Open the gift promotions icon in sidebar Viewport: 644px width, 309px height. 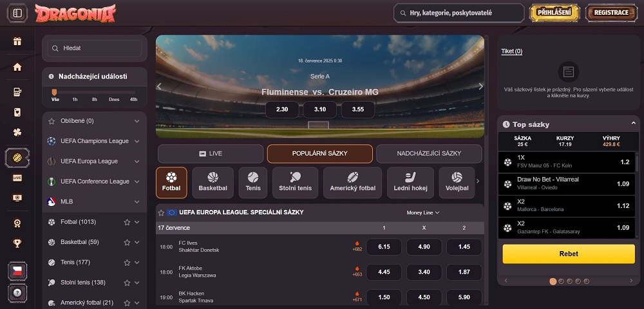[x=17, y=41]
